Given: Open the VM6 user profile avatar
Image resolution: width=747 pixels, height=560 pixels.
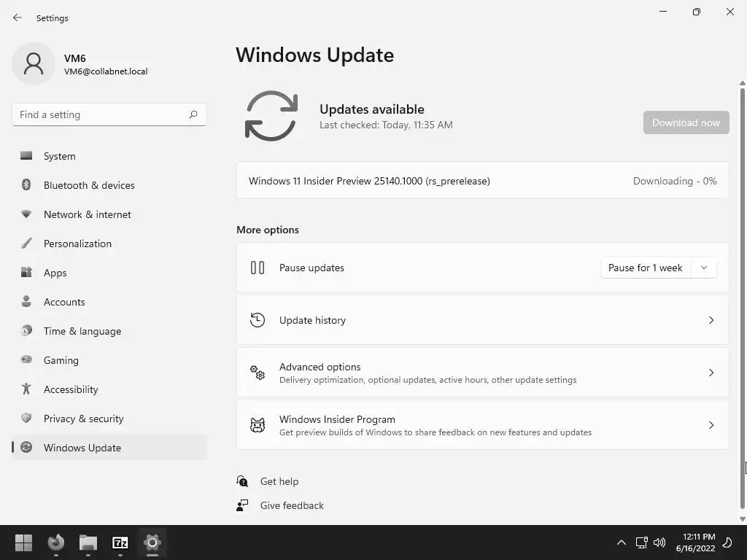Looking at the screenshot, I should (34, 63).
